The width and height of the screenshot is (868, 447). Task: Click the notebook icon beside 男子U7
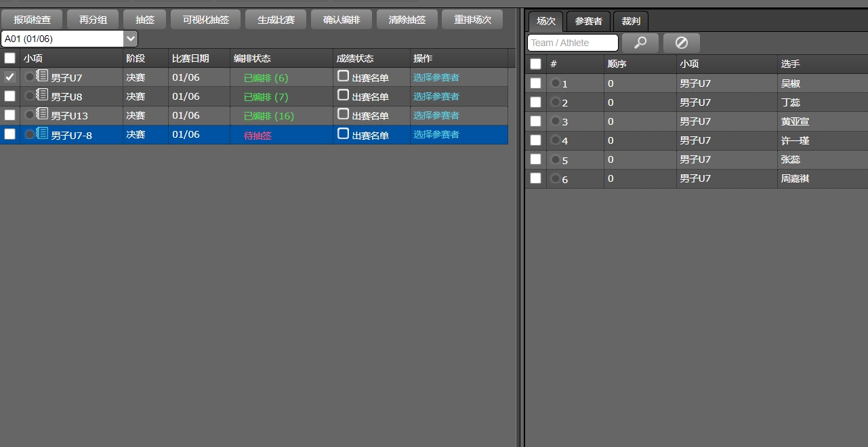pyautogui.click(x=42, y=76)
